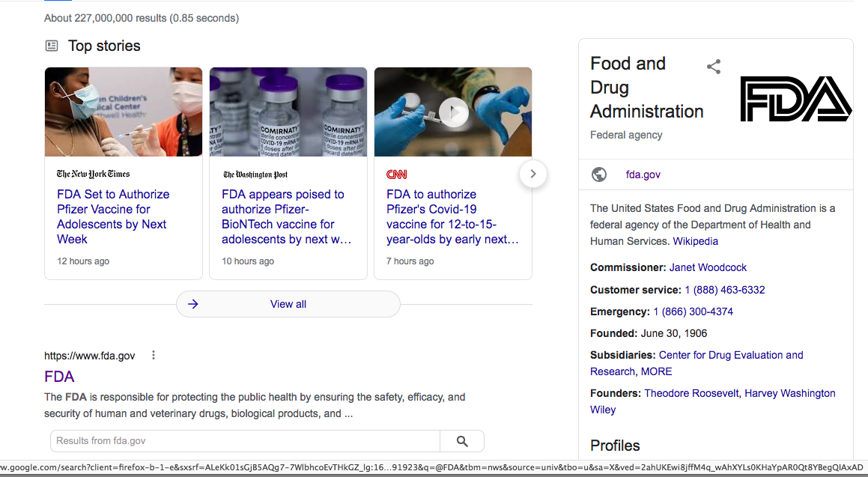Click the 'Food and Drug Administration' panel title
868x477 pixels.
coord(646,88)
